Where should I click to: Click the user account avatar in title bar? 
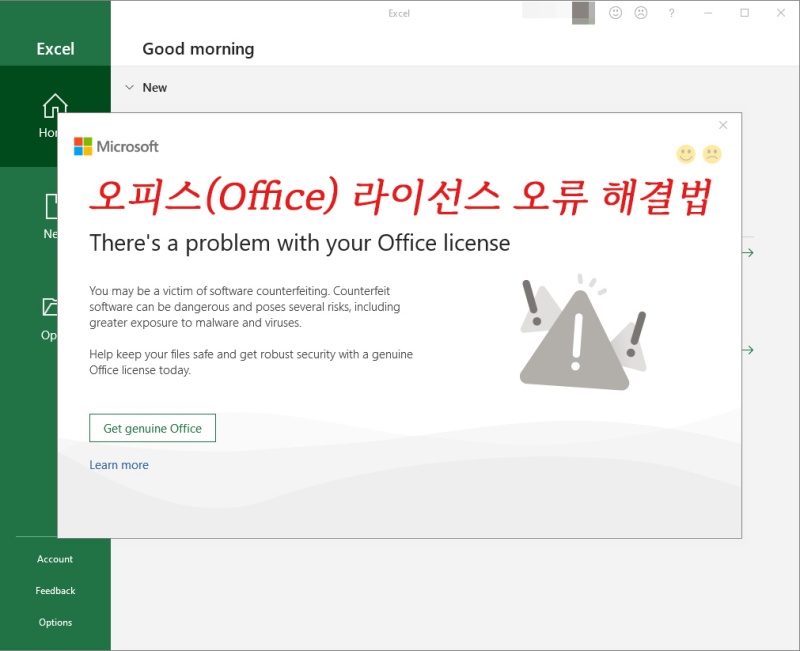click(583, 13)
